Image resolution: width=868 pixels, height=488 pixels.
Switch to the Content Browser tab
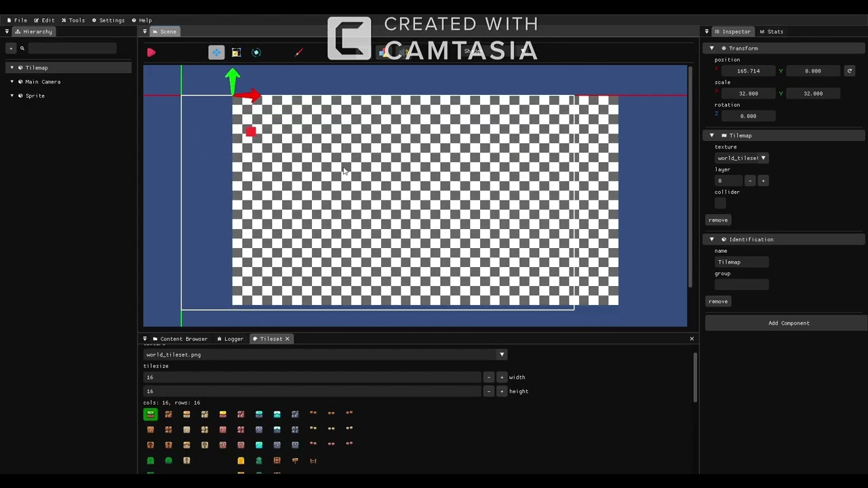pyautogui.click(x=180, y=339)
